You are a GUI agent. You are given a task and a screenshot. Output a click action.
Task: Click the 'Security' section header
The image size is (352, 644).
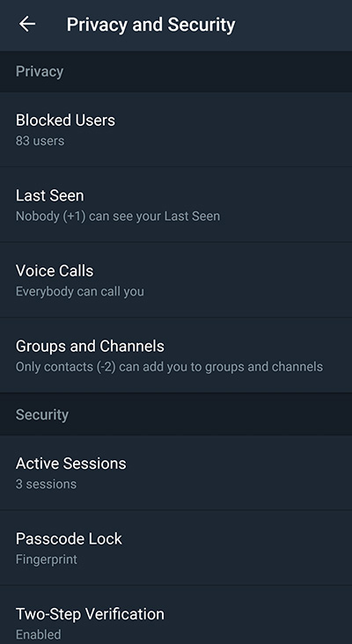pos(42,415)
